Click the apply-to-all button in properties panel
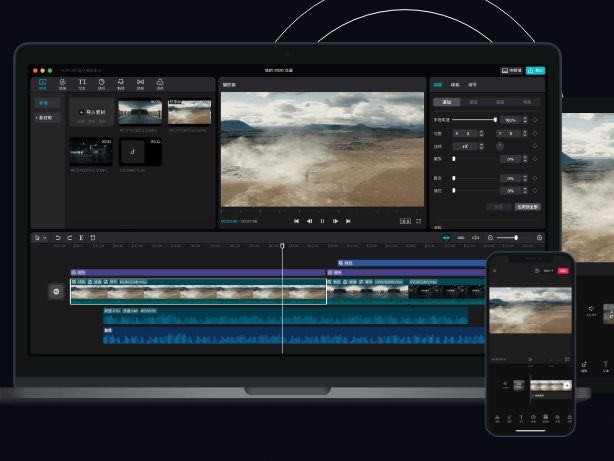The width and height of the screenshot is (614, 461). [x=527, y=207]
